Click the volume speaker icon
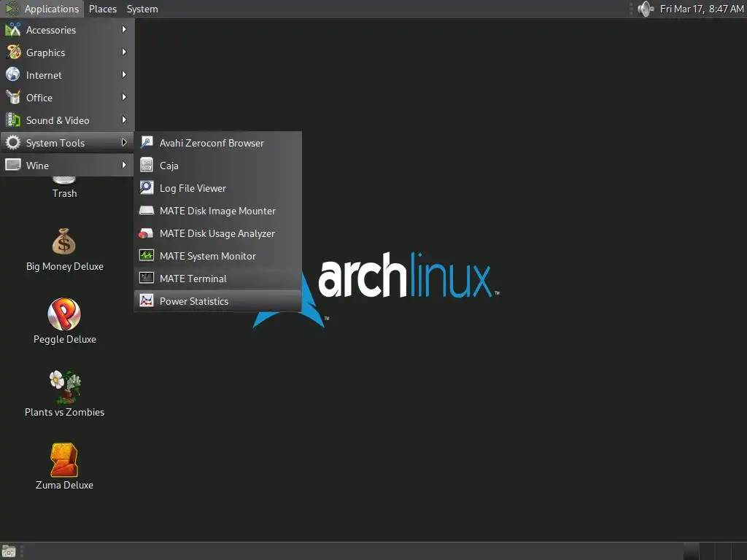This screenshot has width=747, height=560. click(646, 9)
